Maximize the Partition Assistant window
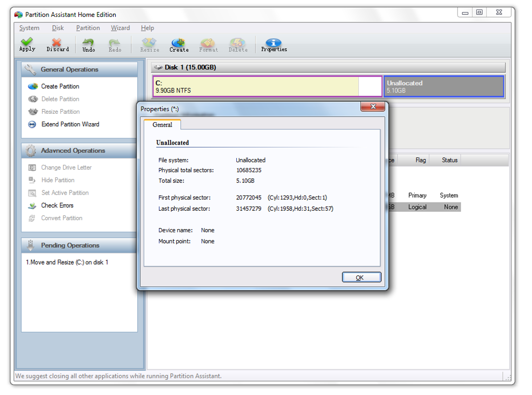The height and width of the screenshot is (395, 532). 479,12
